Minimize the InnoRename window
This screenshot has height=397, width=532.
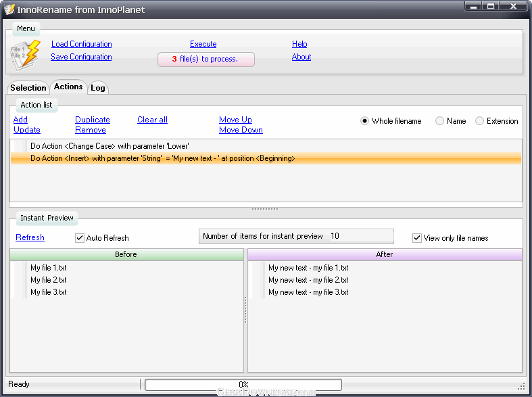point(474,7)
